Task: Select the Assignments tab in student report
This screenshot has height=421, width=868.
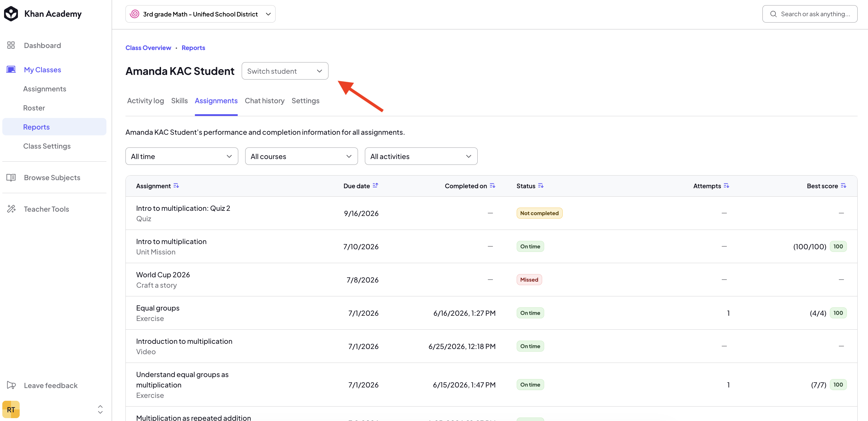Action: [x=216, y=100]
